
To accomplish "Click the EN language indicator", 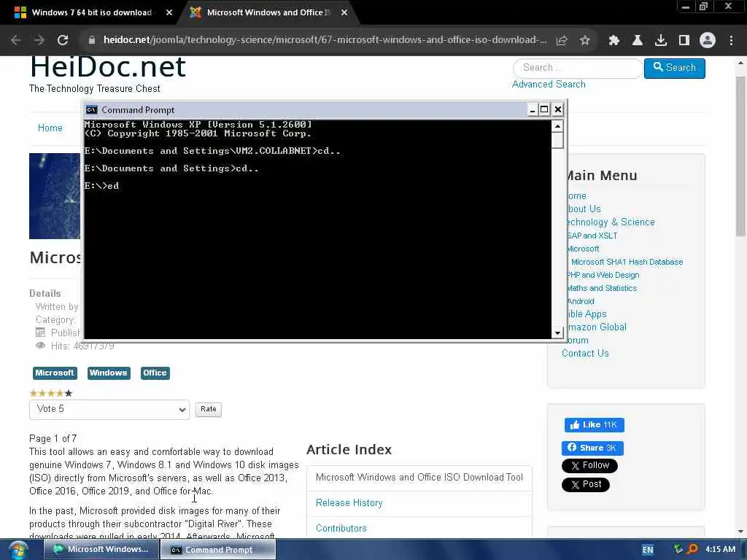I will [x=648, y=550].
